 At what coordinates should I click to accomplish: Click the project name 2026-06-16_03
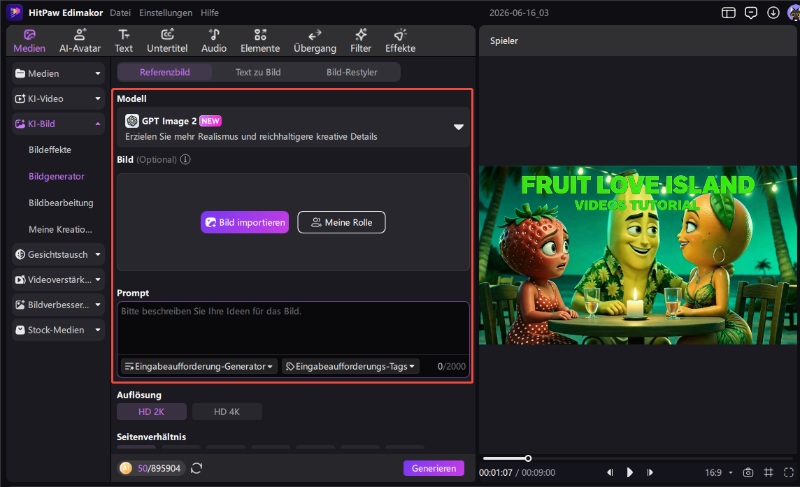pyautogui.click(x=519, y=13)
